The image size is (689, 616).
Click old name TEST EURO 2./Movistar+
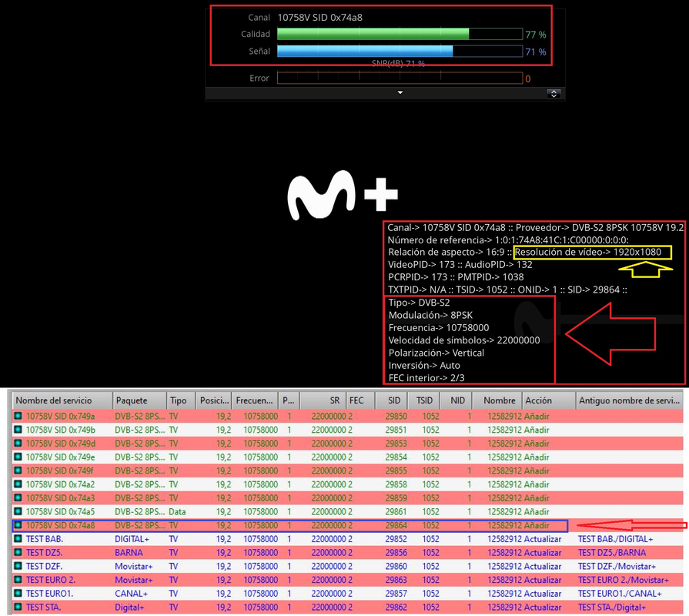(x=623, y=579)
